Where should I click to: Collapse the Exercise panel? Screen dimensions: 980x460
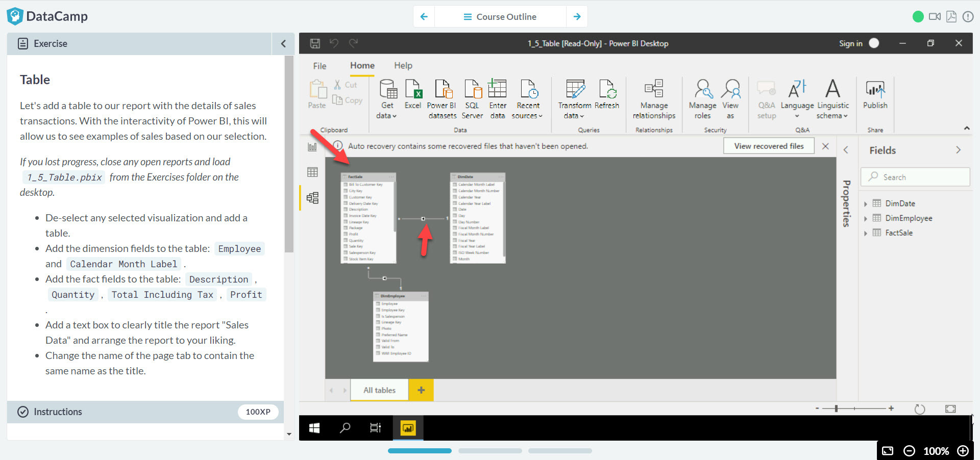point(283,44)
